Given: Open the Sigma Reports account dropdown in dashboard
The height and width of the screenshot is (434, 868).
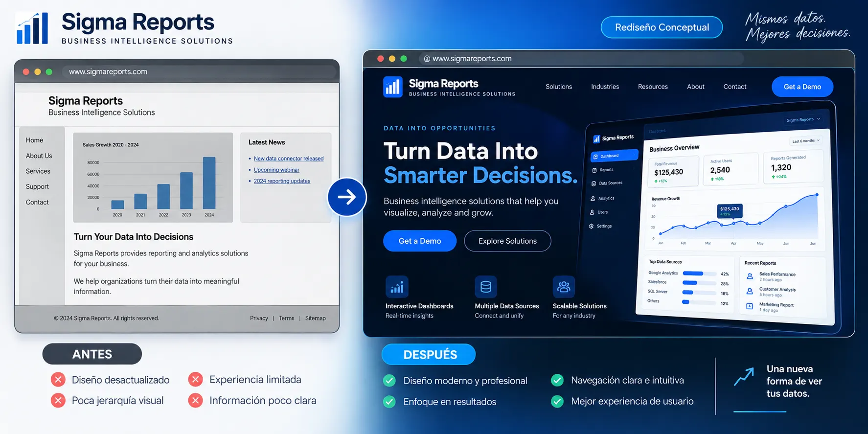Looking at the screenshot, I should tap(803, 119).
